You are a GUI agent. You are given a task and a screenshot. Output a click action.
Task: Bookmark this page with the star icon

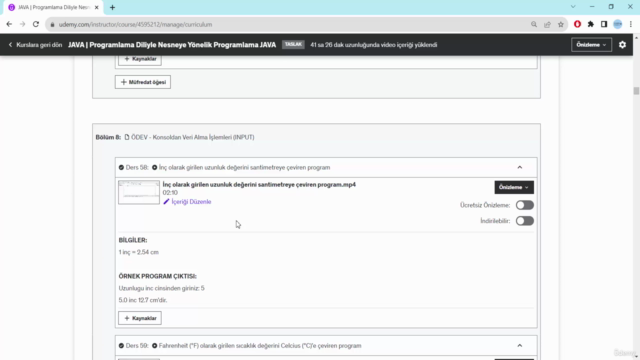point(561,24)
